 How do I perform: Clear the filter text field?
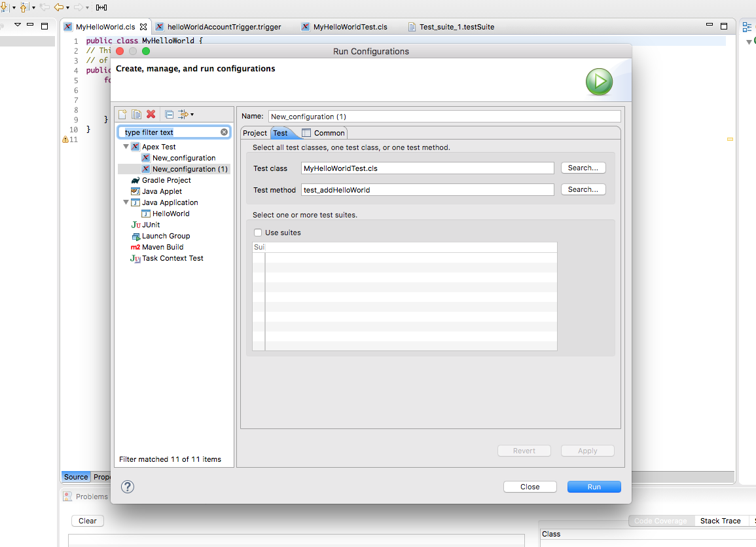224,132
